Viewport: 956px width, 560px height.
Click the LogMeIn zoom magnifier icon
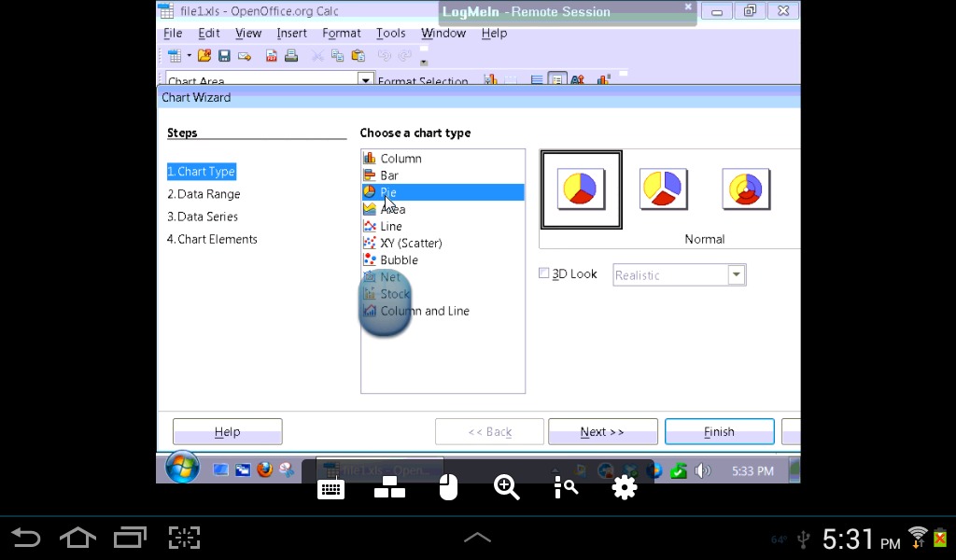coord(507,487)
